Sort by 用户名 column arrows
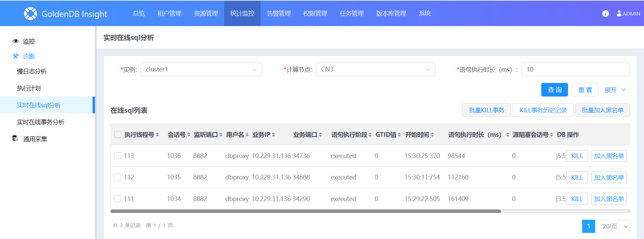Viewport: 644px width, 239px height. (247, 135)
